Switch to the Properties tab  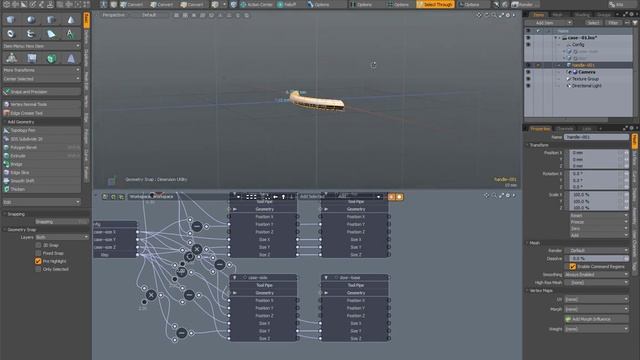point(540,129)
